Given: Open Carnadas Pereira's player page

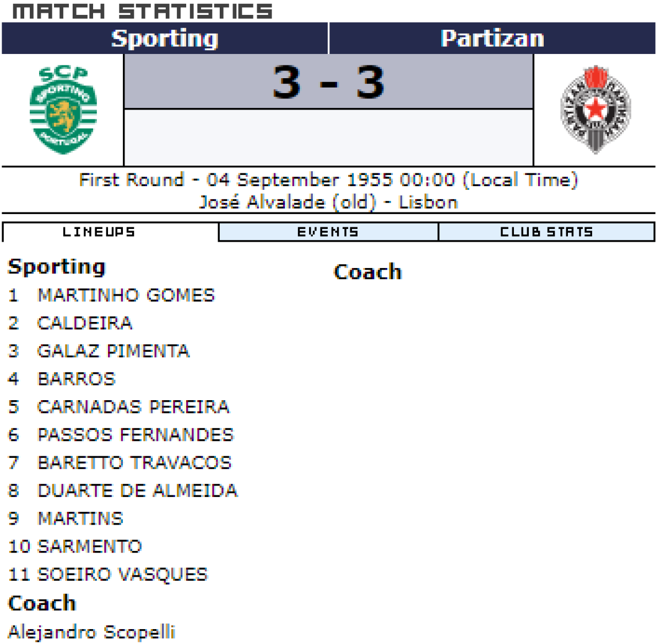Looking at the screenshot, I should [x=133, y=407].
